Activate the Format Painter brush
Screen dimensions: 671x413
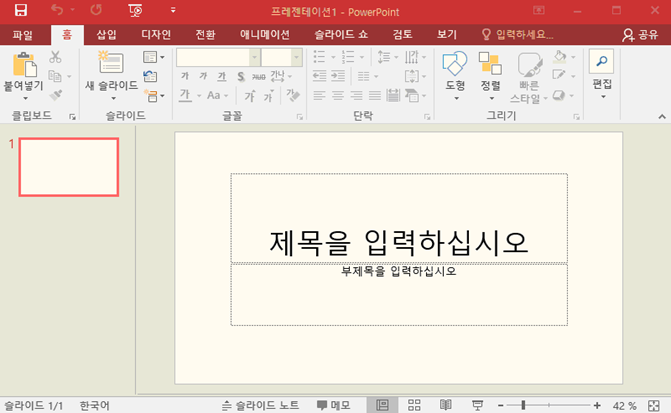click(x=56, y=95)
